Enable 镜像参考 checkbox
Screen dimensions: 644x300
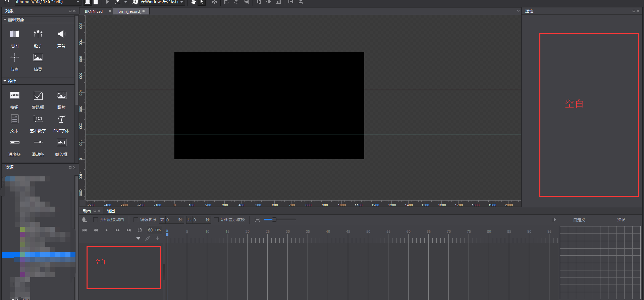pyautogui.click(x=136, y=220)
